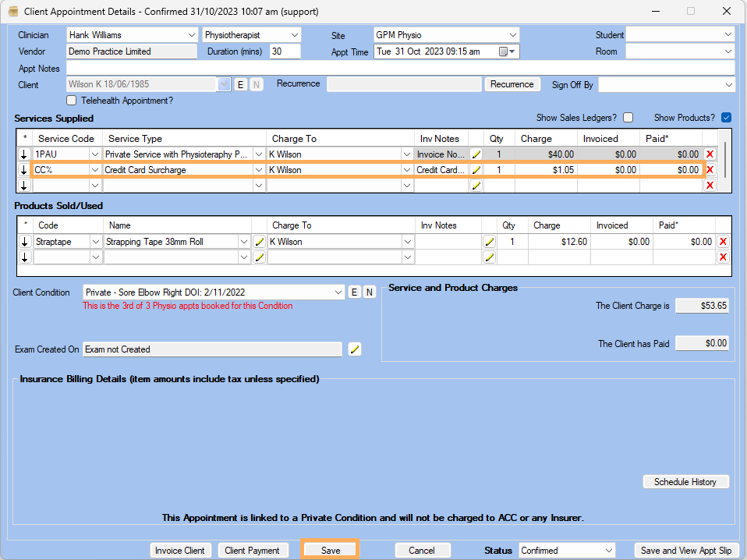Edit invoice notes pencil for 1PAU service

476,154
